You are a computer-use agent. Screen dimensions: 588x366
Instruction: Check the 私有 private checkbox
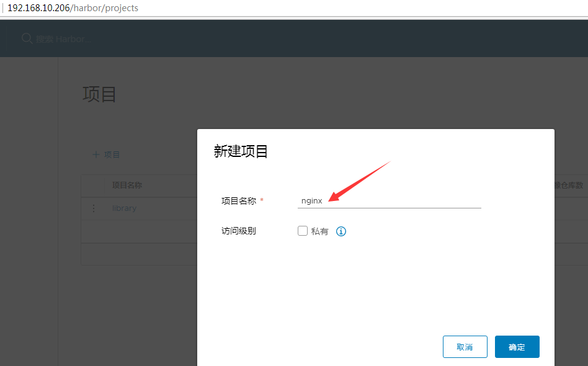303,231
